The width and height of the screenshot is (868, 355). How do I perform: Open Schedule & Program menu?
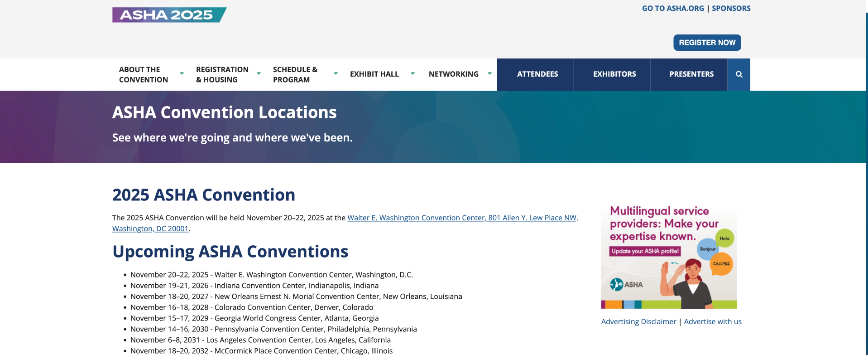(295, 74)
